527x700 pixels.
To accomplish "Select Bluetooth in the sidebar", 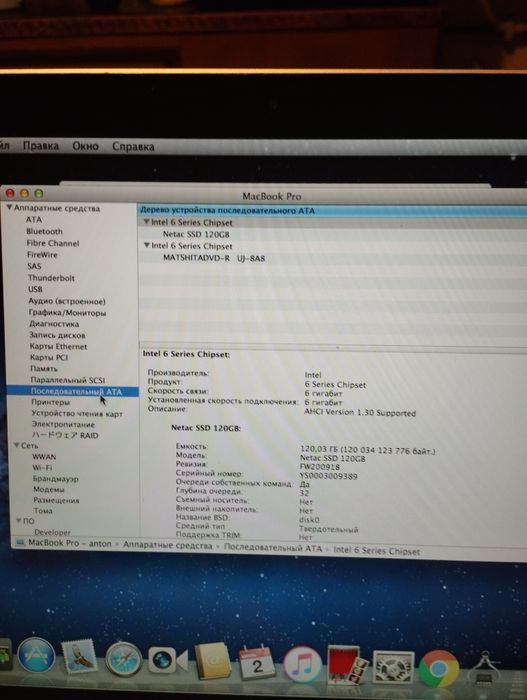I will (x=44, y=231).
